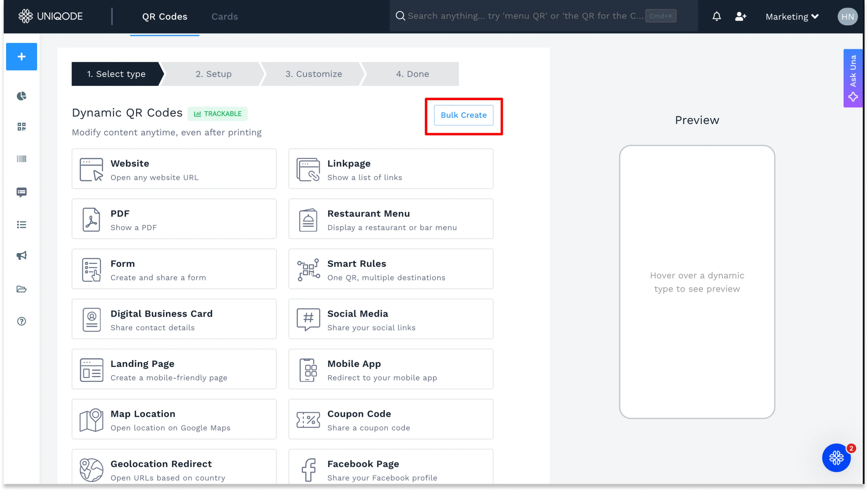Switch to the Cards tab
The height and width of the screenshot is (491, 868).
(224, 16)
